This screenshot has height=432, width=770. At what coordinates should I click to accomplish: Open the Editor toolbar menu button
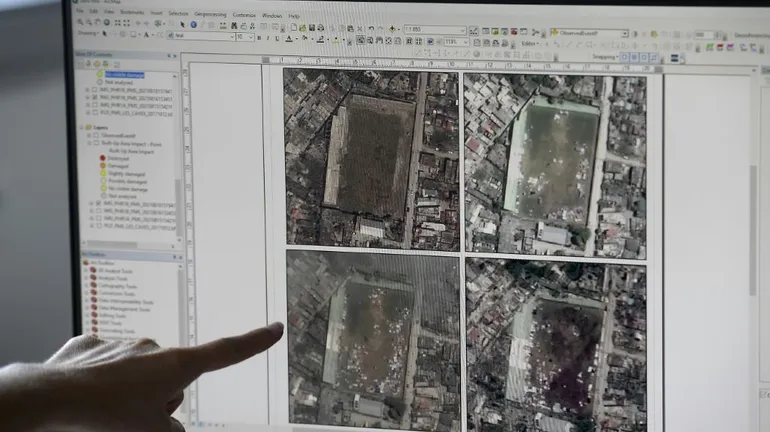(x=531, y=44)
